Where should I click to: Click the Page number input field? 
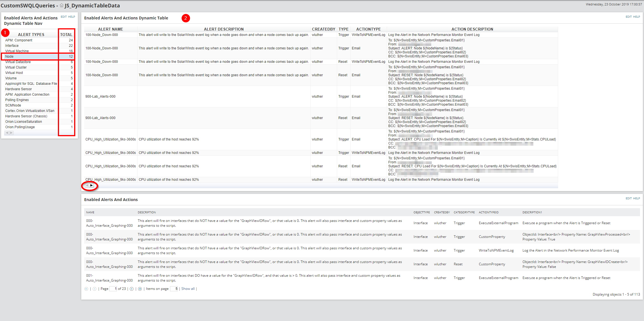[113, 289]
